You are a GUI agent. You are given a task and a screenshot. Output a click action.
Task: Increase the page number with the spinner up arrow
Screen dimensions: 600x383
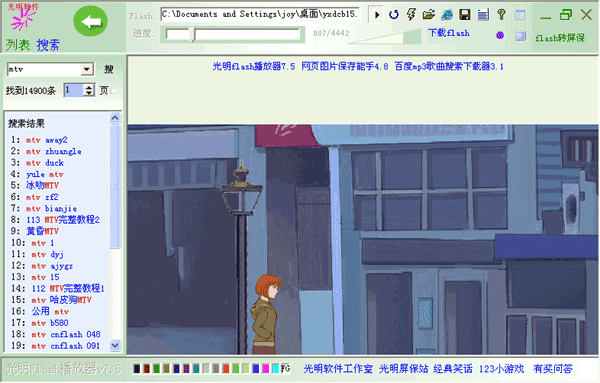click(89, 87)
